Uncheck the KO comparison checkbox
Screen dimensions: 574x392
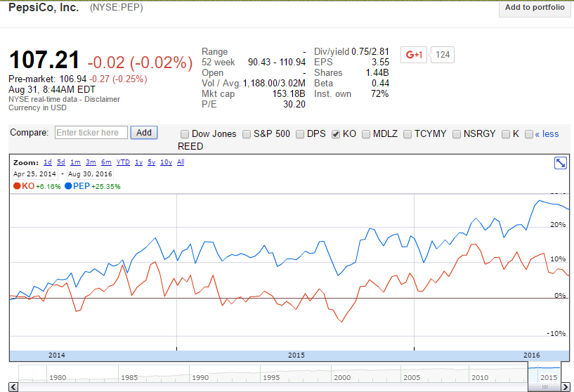[x=336, y=134]
